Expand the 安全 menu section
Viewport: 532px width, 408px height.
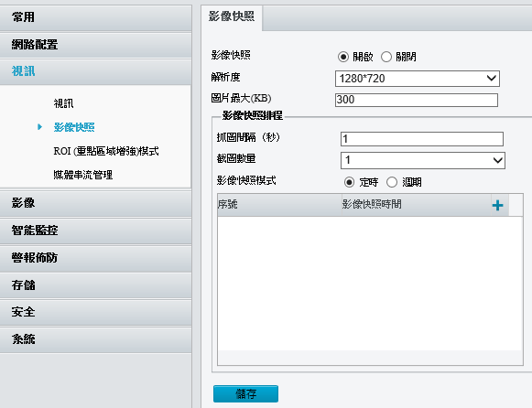(x=95, y=312)
